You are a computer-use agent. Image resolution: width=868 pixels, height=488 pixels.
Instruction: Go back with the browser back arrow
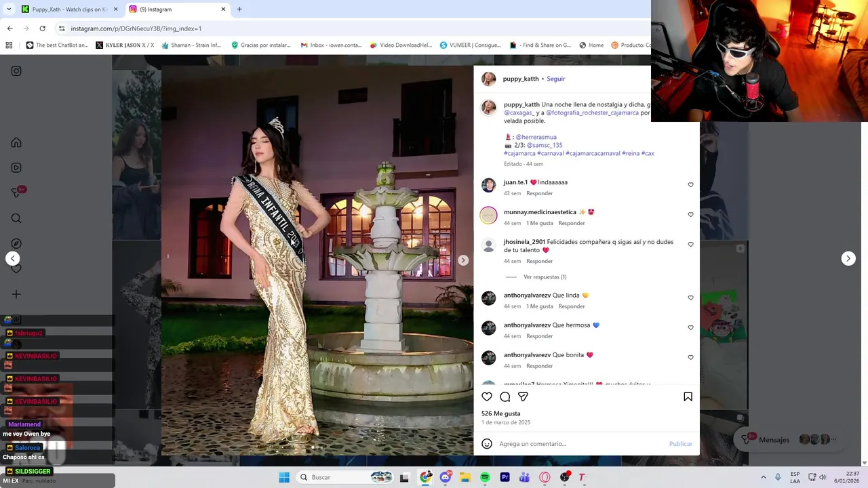click(x=9, y=28)
